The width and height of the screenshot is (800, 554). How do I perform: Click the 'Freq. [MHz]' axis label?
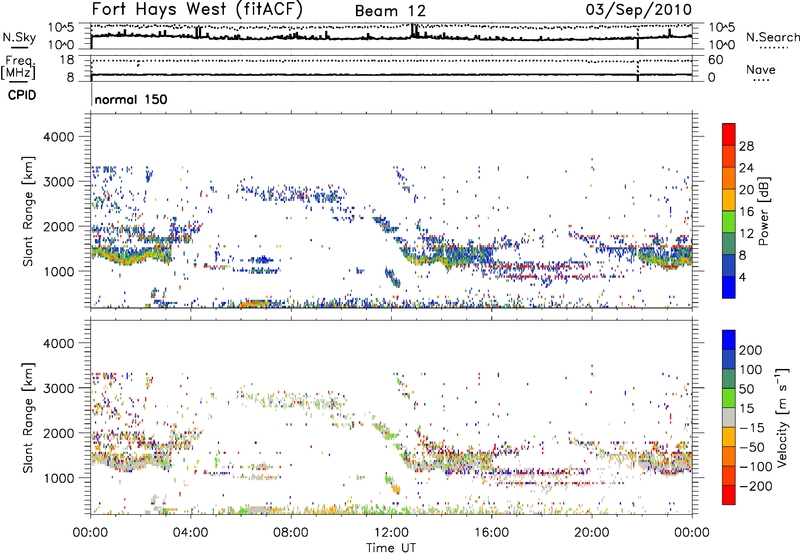(18, 68)
